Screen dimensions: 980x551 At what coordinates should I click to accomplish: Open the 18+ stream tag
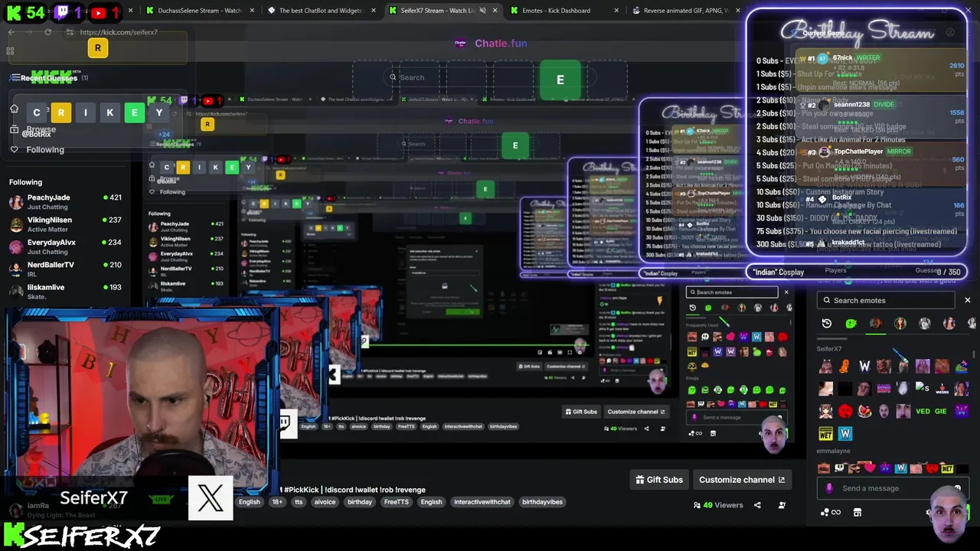[x=277, y=502]
